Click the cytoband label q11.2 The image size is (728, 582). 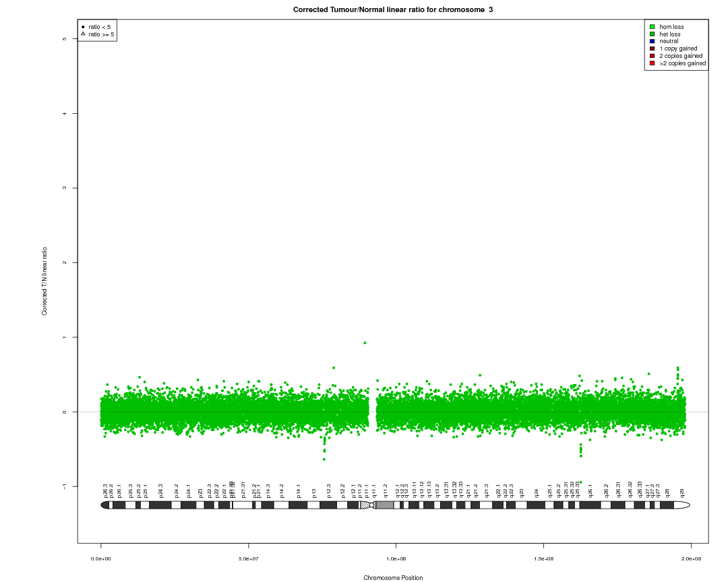[386, 491]
